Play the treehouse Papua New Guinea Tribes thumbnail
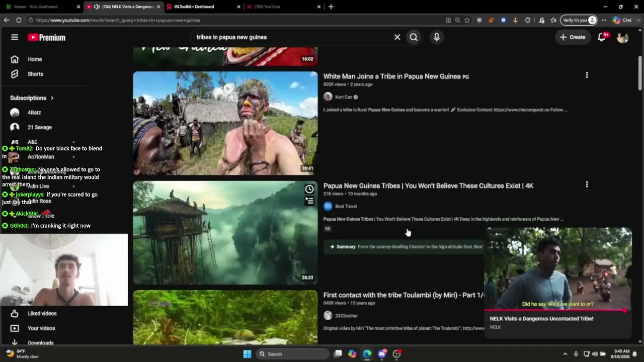644x362 pixels. [225, 233]
